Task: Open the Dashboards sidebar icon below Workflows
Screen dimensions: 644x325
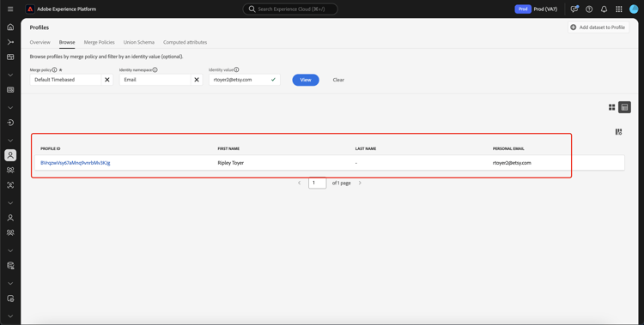Action: 10,57
